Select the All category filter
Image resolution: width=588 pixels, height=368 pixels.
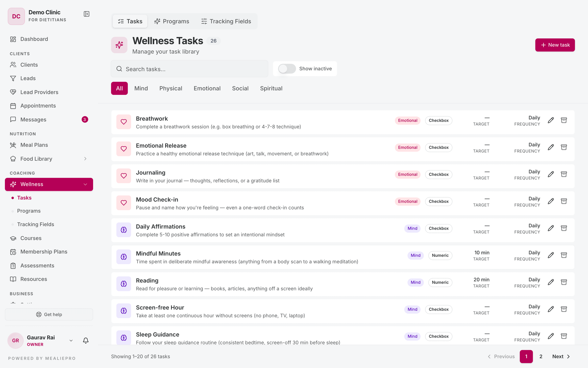pyautogui.click(x=119, y=88)
